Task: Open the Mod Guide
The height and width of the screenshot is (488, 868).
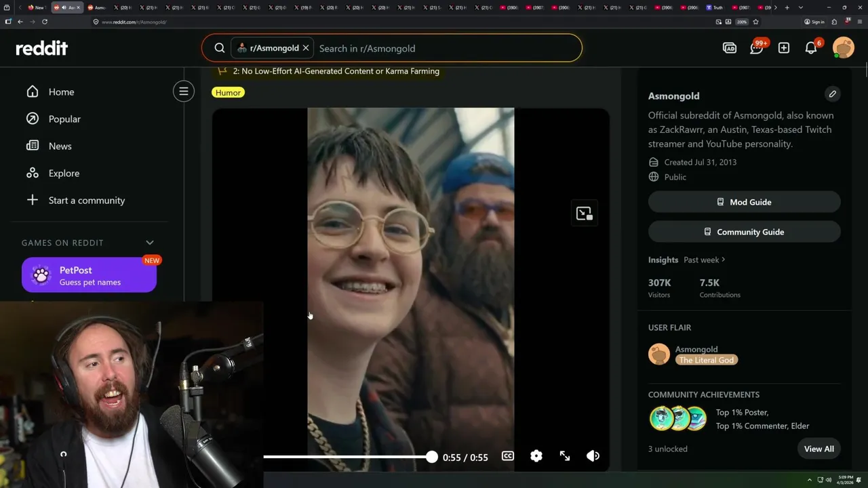Action: (x=744, y=202)
